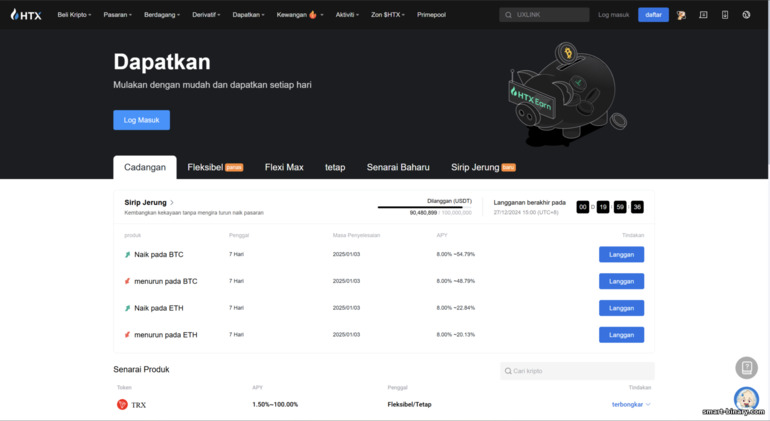Expand the TRX terbongkar row

click(x=631, y=404)
